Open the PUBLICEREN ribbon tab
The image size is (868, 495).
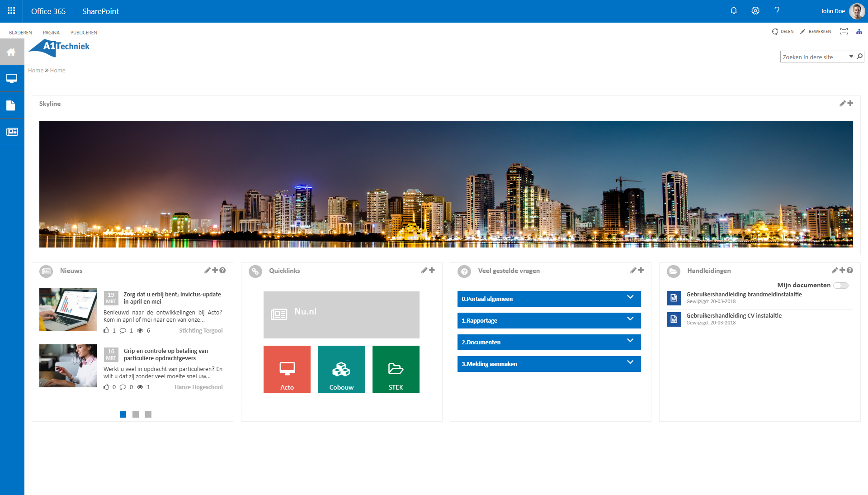[x=84, y=33]
